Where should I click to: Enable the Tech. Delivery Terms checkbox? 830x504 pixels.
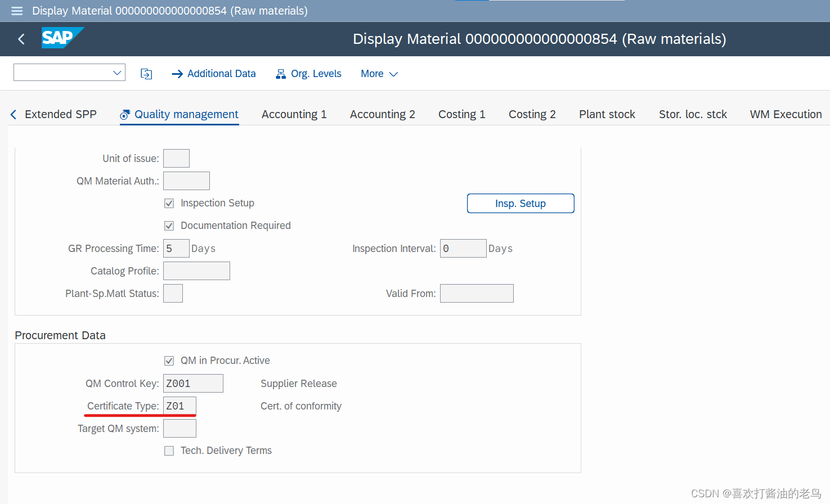pyautogui.click(x=169, y=450)
